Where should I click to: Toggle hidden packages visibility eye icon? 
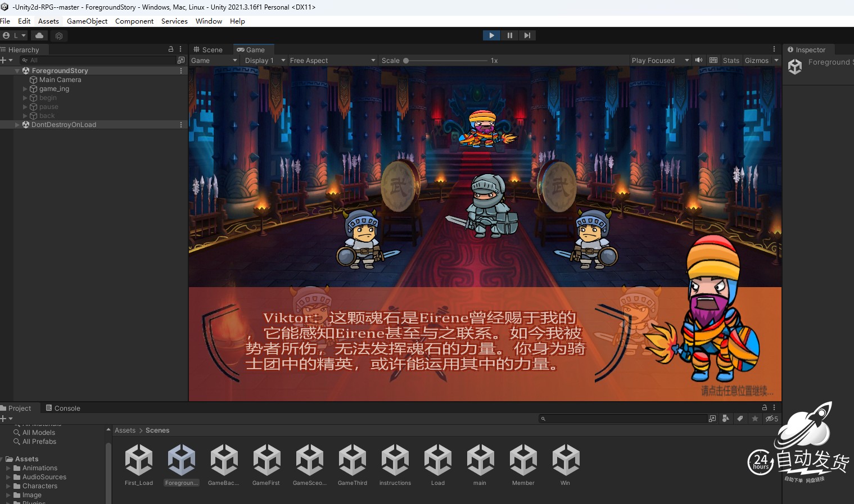pyautogui.click(x=772, y=419)
